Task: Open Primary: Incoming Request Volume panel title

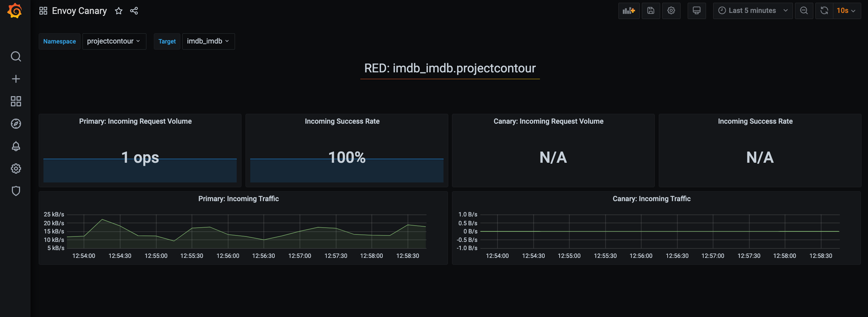Action: click(x=135, y=121)
